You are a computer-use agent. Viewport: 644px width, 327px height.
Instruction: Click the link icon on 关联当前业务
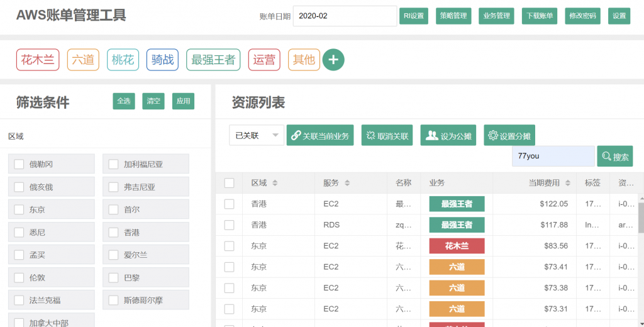pos(296,135)
